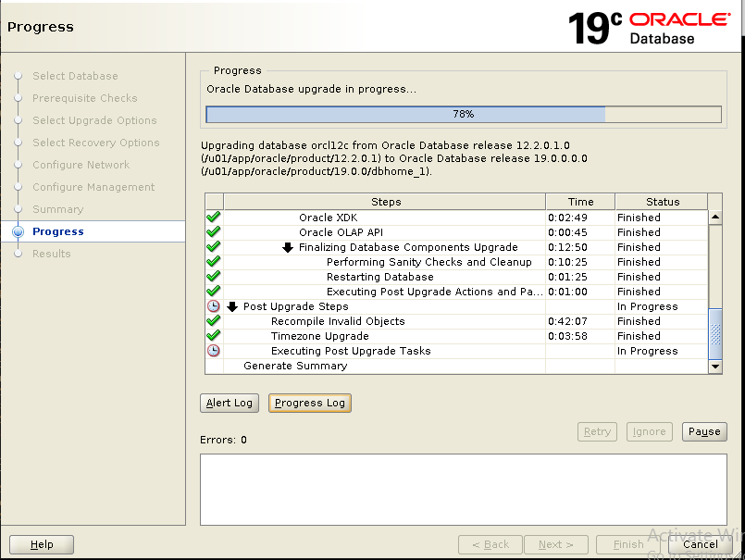Select the Summary step
745x560 pixels.
(58, 209)
